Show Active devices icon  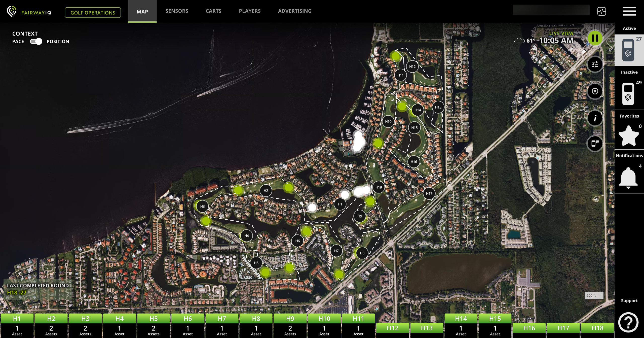(x=628, y=50)
